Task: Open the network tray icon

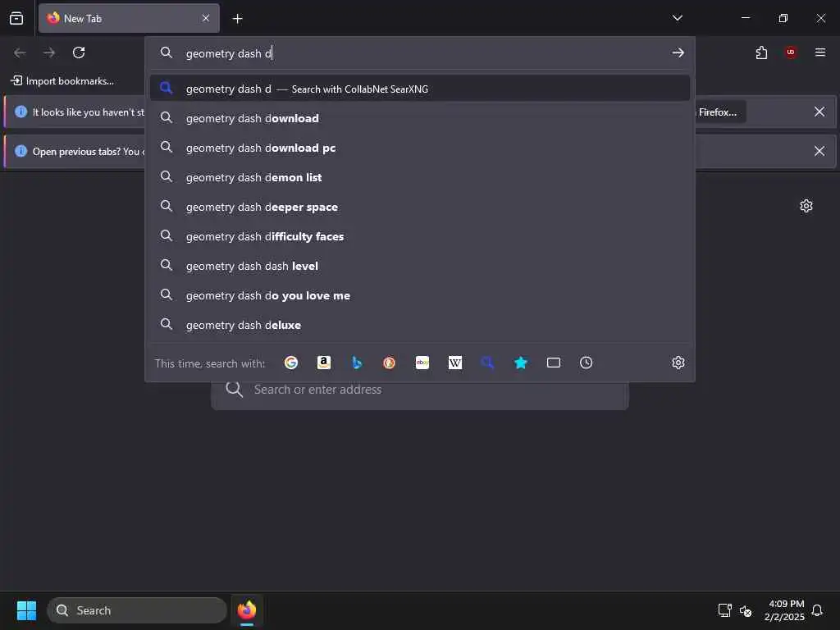Action: point(724,610)
